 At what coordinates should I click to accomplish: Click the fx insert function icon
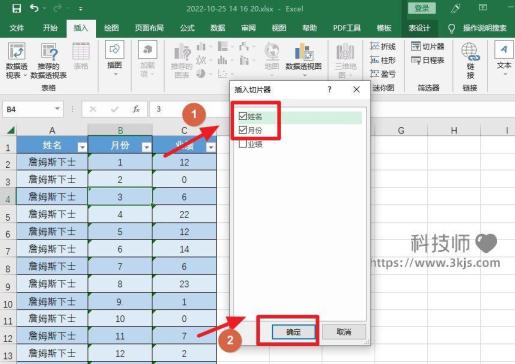136,109
